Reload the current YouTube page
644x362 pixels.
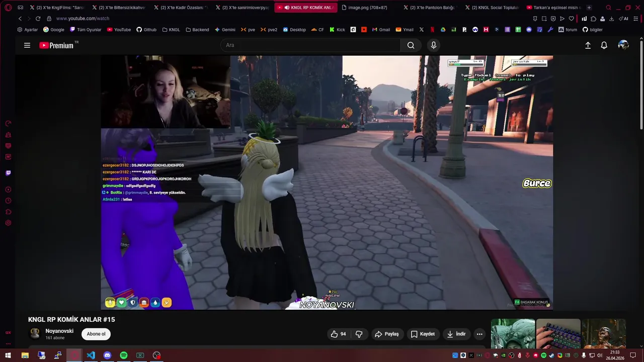click(38, 19)
